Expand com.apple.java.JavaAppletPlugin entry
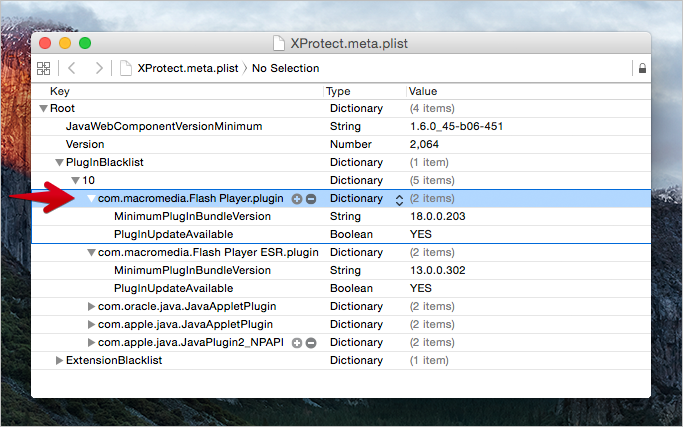 [91, 324]
